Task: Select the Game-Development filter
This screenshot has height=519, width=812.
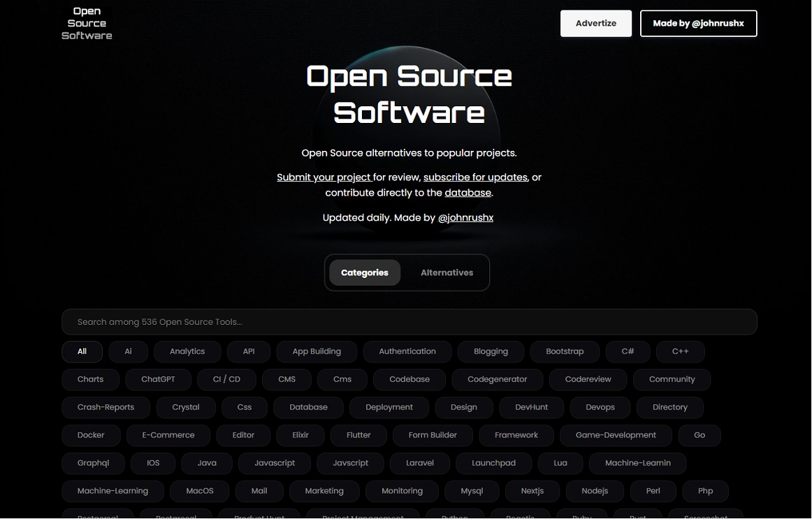Action: [615, 435]
